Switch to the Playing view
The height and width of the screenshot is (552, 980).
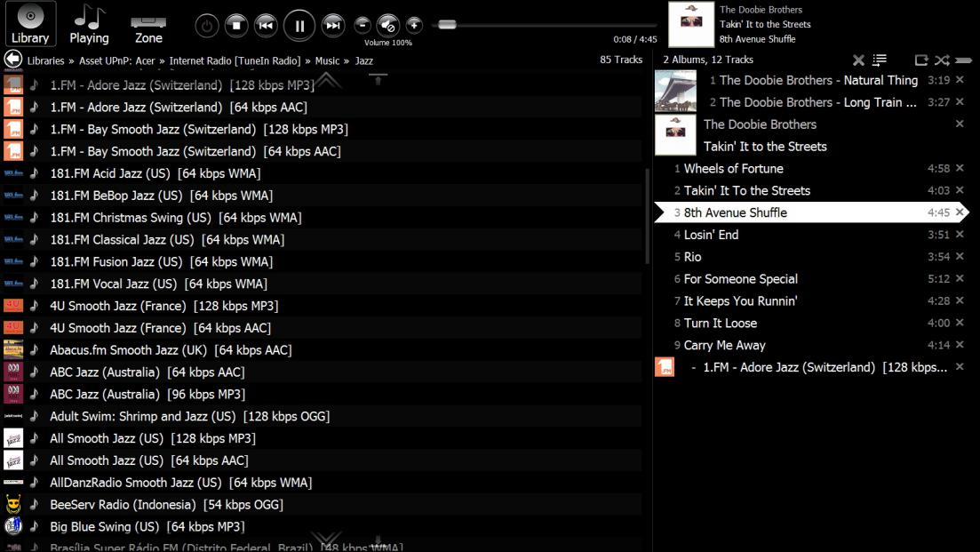click(x=89, y=24)
